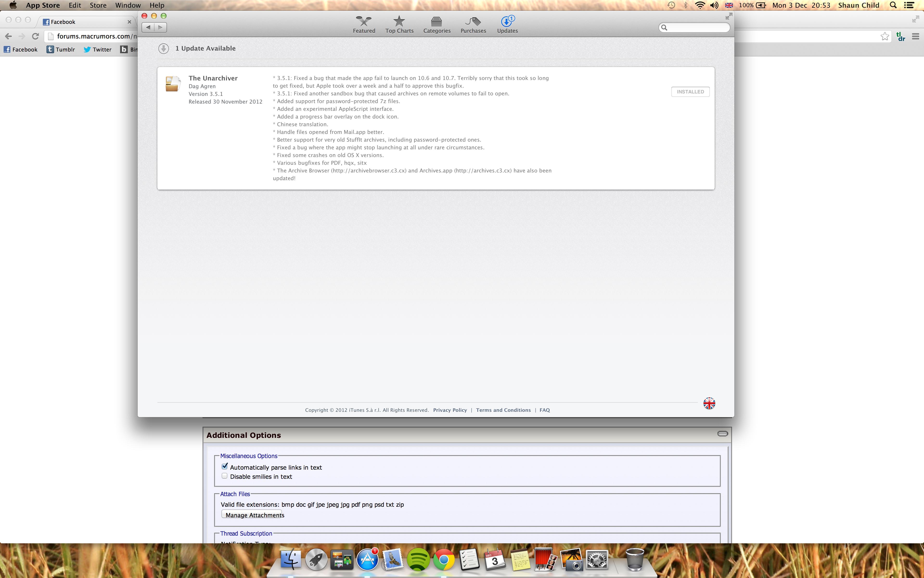The image size is (924, 578).
Task: Open Shaun Child user menu
Action: click(x=859, y=5)
